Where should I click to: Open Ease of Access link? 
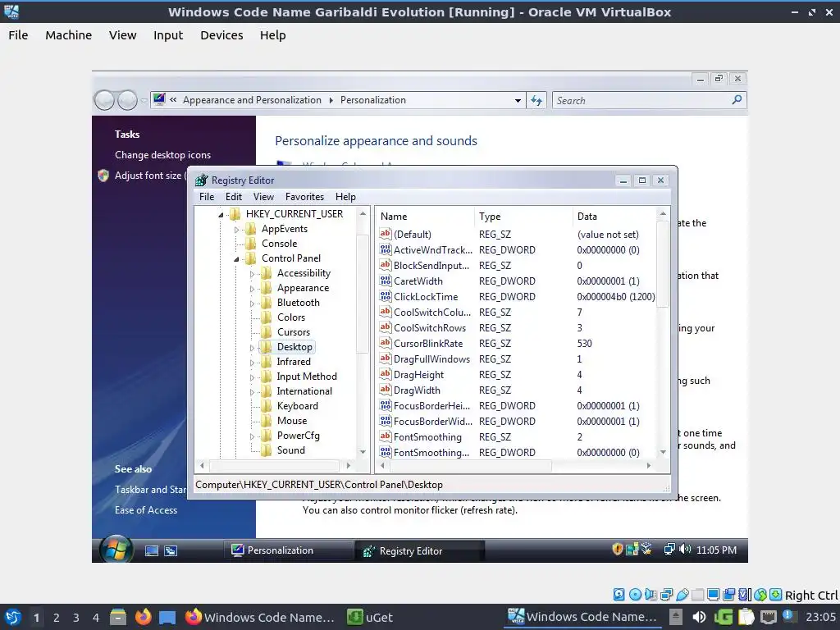146,510
